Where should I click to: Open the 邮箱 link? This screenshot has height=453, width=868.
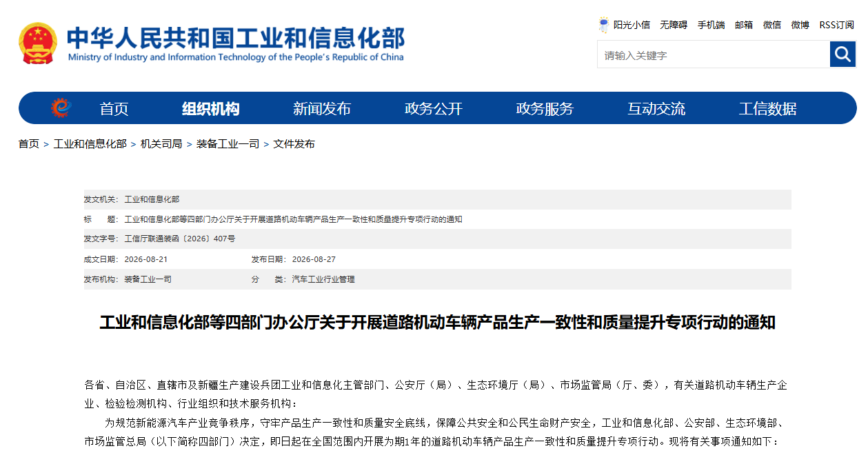(x=744, y=25)
